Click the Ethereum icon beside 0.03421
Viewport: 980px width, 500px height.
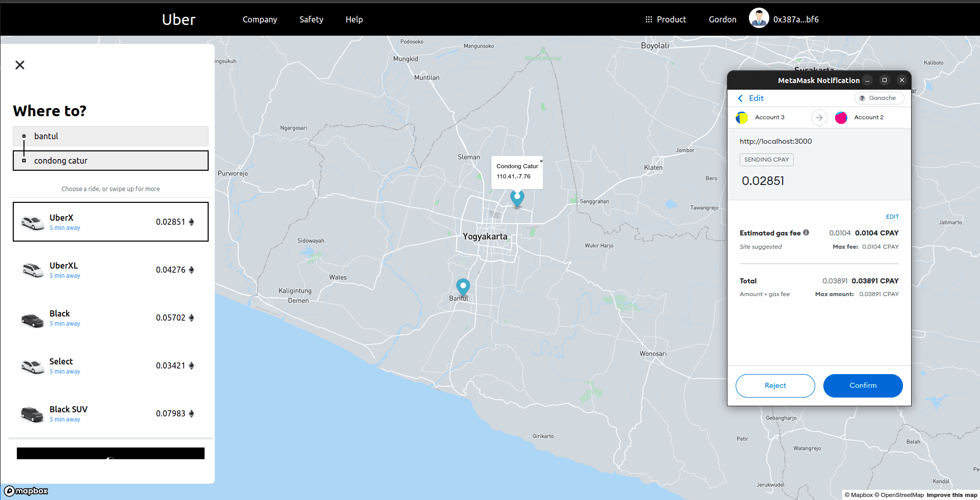(x=191, y=365)
